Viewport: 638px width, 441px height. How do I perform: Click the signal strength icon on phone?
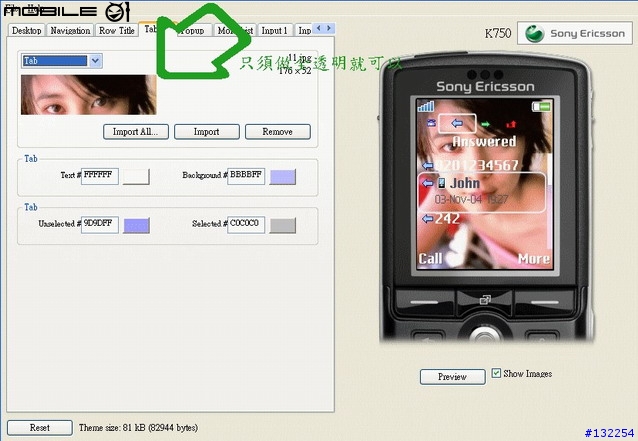[426, 107]
